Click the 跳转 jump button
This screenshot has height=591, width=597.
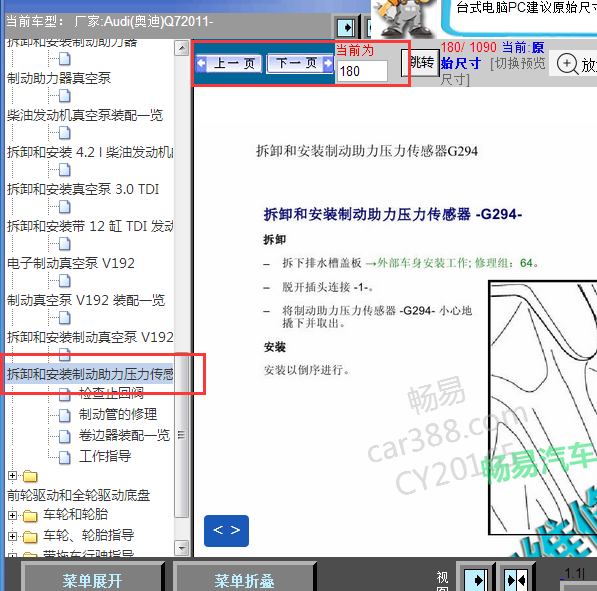[420, 63]
